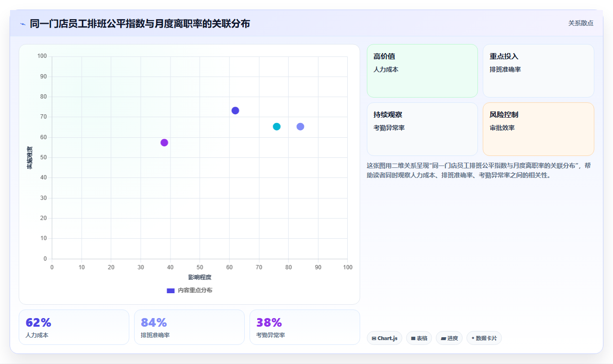Click the 38% value text

[269, 322]
